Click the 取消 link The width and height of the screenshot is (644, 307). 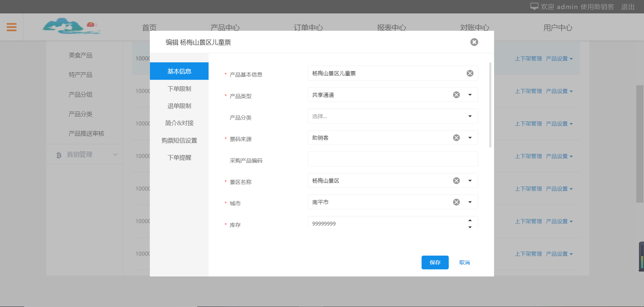point(464,263)
